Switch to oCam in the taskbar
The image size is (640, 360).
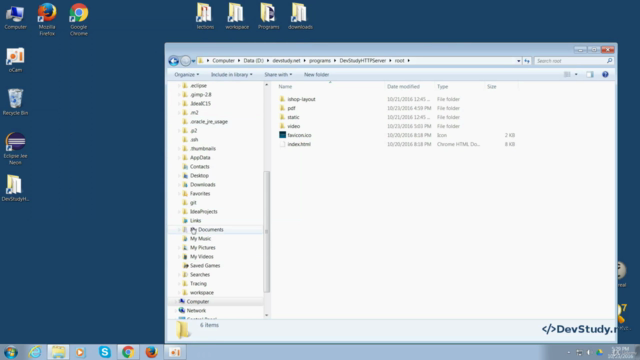[x=175, y=352]
